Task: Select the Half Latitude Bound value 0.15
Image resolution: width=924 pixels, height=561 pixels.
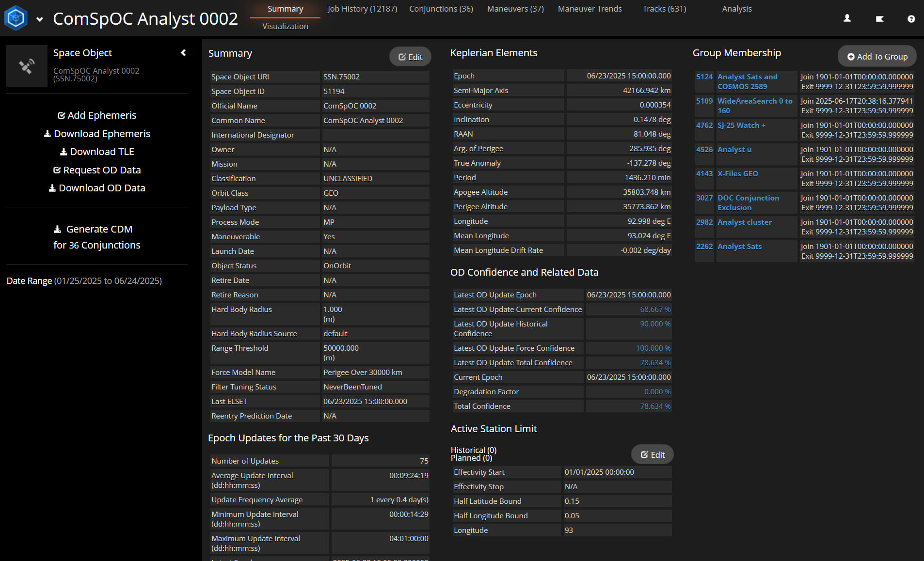Action: point(572,501)
